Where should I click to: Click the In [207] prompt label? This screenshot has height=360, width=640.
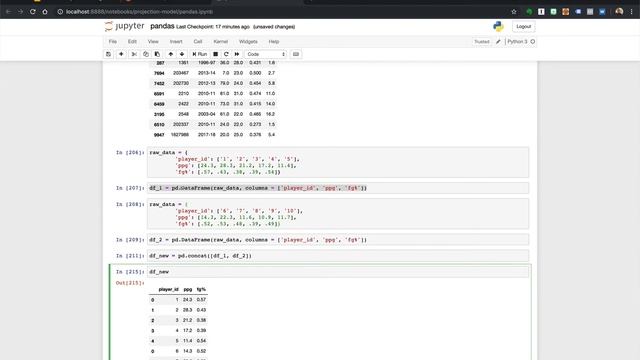tap(130, 188)
